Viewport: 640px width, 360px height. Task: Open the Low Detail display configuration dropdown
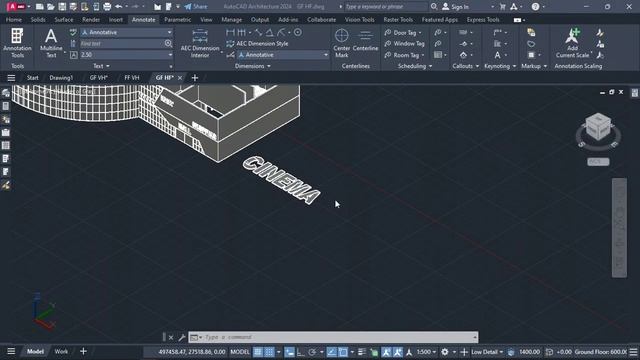[x=487, y=351]
